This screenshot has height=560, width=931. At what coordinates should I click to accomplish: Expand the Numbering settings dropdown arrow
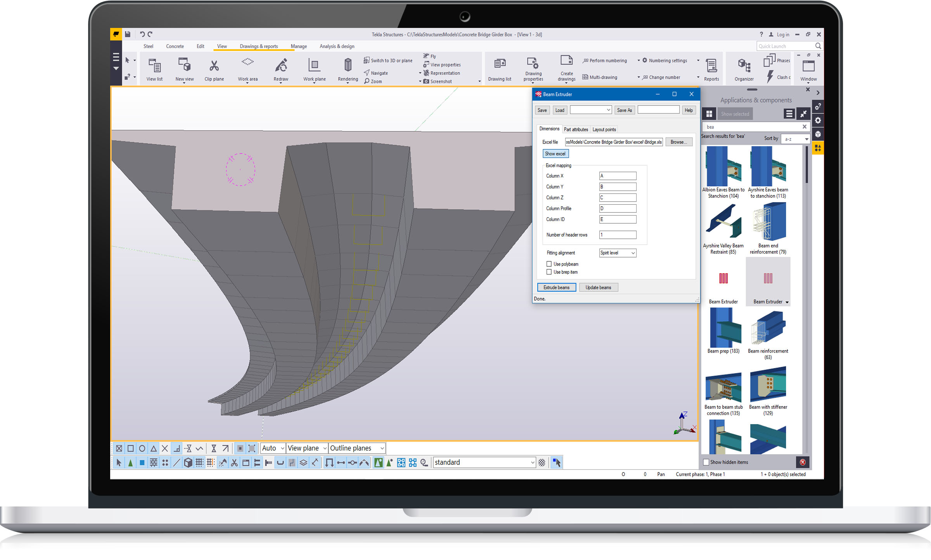(698, 60)
